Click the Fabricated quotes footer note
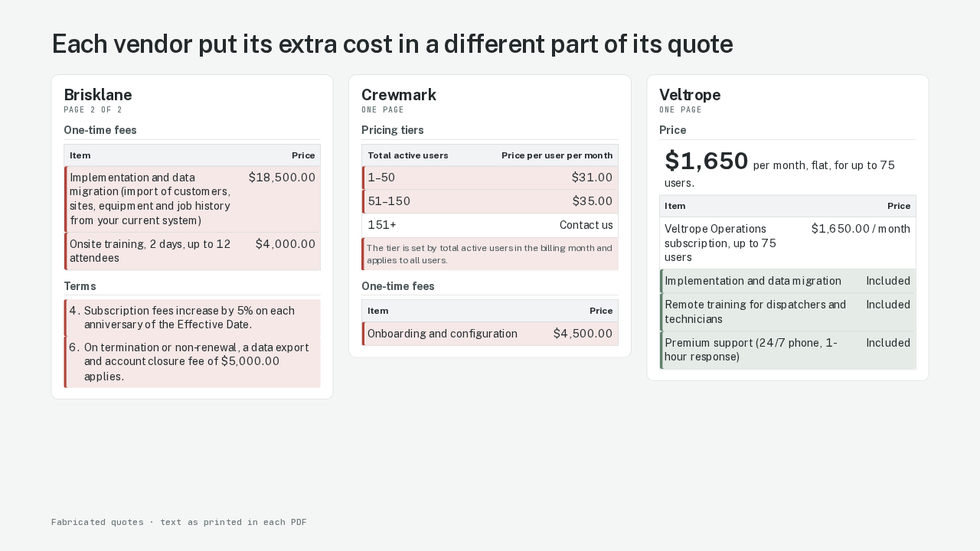Screen dimensions: 980x551 coord(179,522)
